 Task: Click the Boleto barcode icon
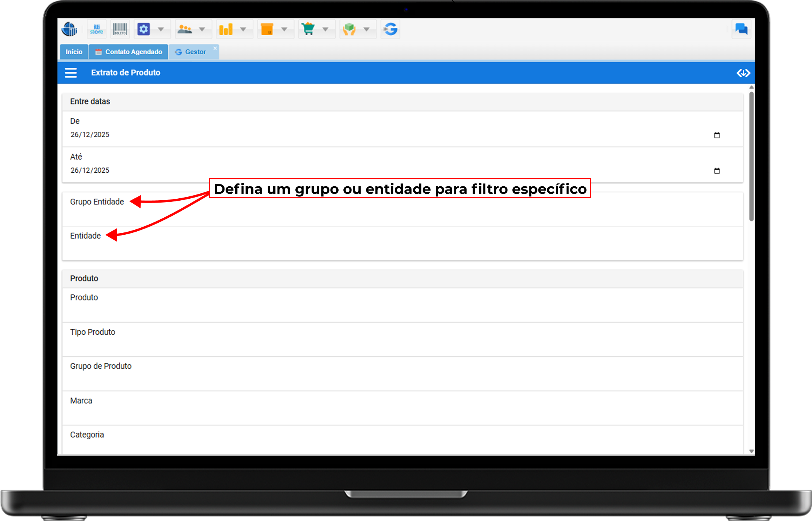coord(120,29)
